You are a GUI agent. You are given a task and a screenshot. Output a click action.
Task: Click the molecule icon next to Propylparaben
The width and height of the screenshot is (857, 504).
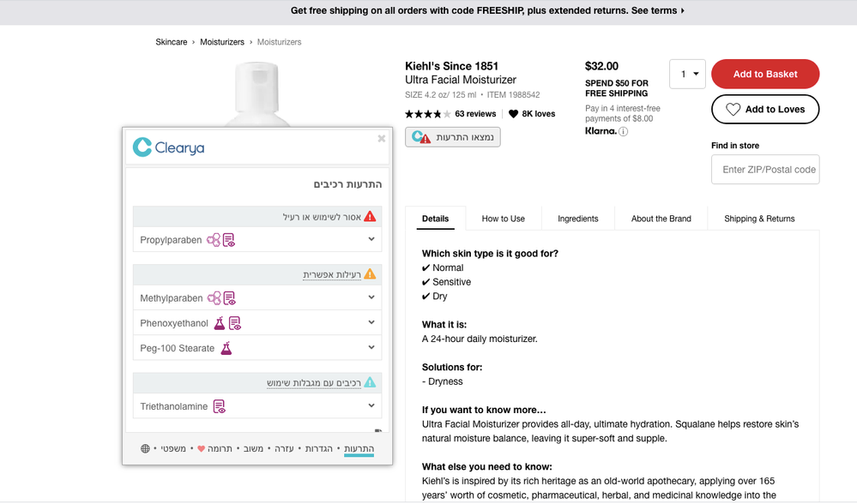[x=214, y=241]
